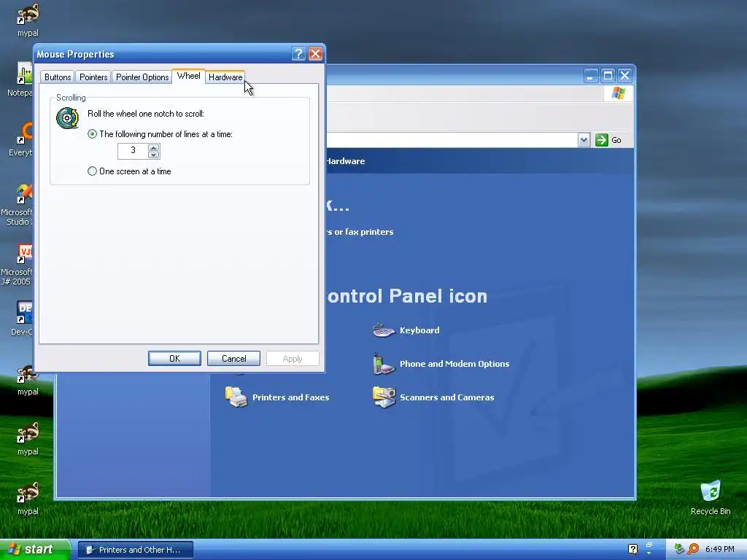Click the green Go arrow button

[602, 140]
